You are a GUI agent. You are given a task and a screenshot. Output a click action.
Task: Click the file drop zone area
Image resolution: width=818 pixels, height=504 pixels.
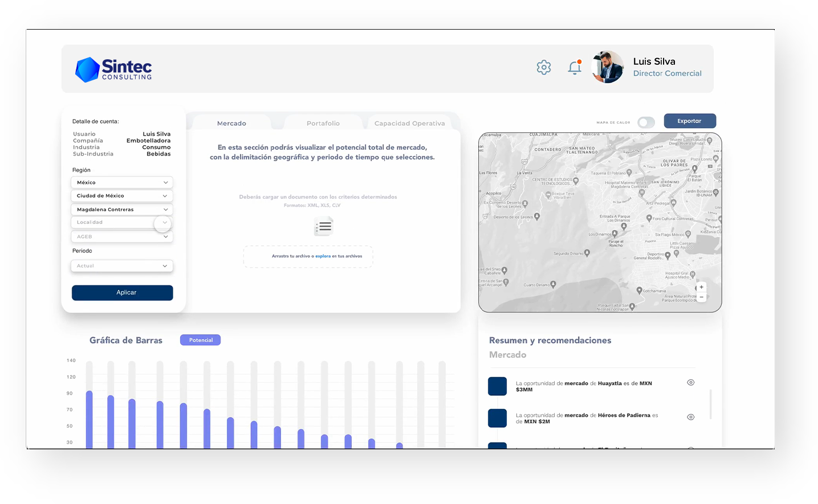pos(308,257)
